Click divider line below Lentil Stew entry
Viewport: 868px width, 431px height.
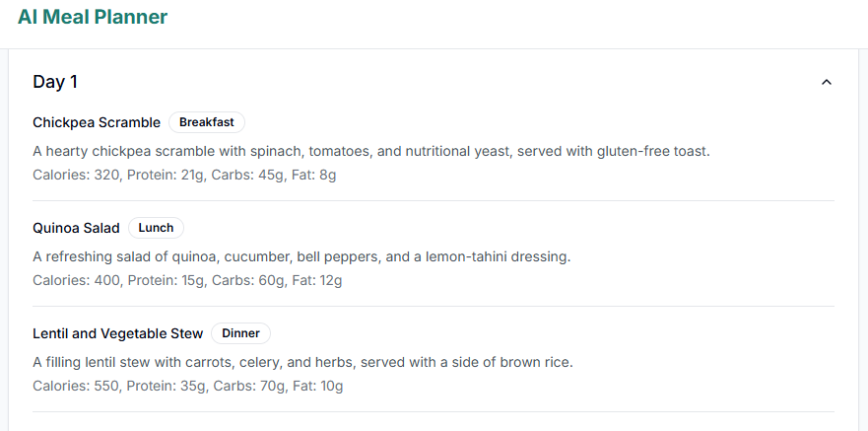pyautogui.click(x=434, y=411)
